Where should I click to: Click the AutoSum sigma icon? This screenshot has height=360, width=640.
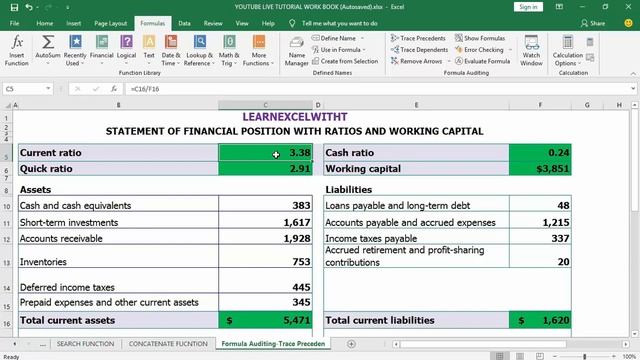(x=48, y=42)
